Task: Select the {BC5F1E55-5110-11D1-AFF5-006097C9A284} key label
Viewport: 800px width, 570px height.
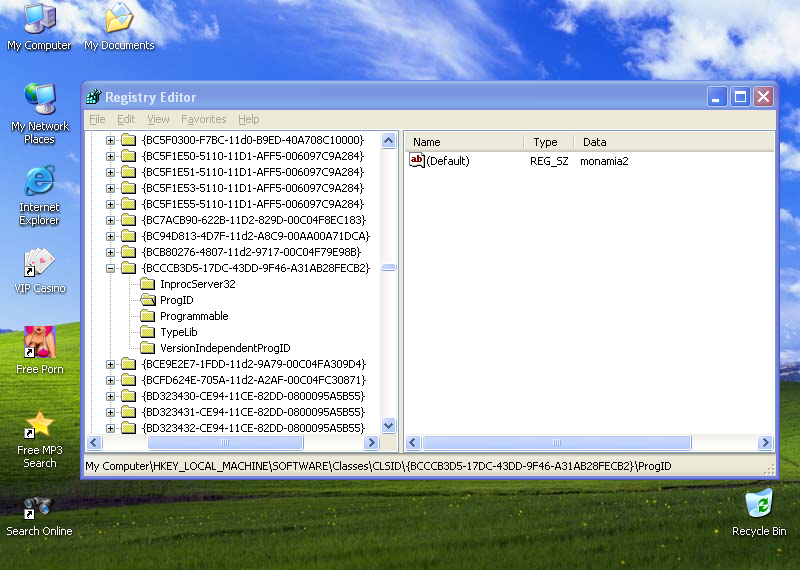Action: point(253,204)
